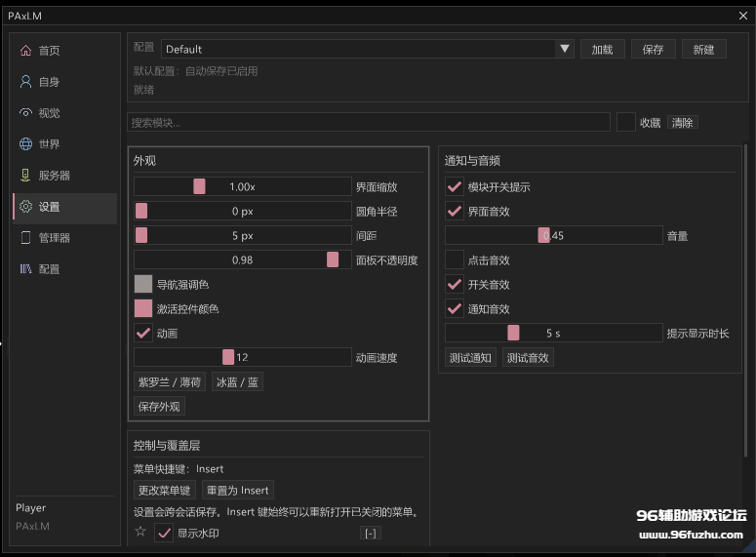Switch to the 自身 tab
This screenshot has height=557, width=756.
coord(65,82)
